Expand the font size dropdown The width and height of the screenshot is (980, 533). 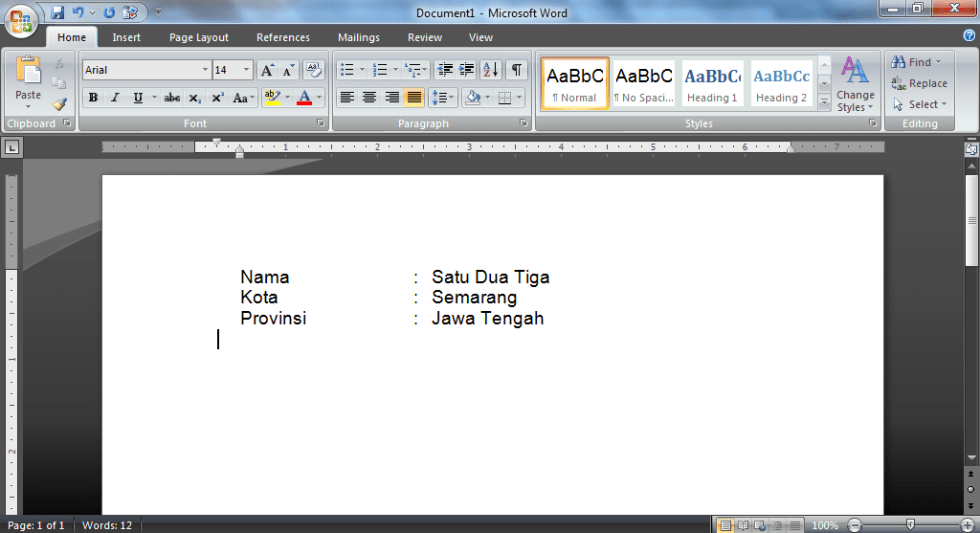247,70
